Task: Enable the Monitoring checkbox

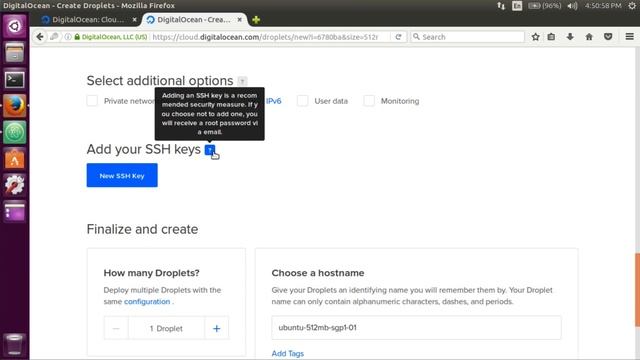Action: (369, 101)
